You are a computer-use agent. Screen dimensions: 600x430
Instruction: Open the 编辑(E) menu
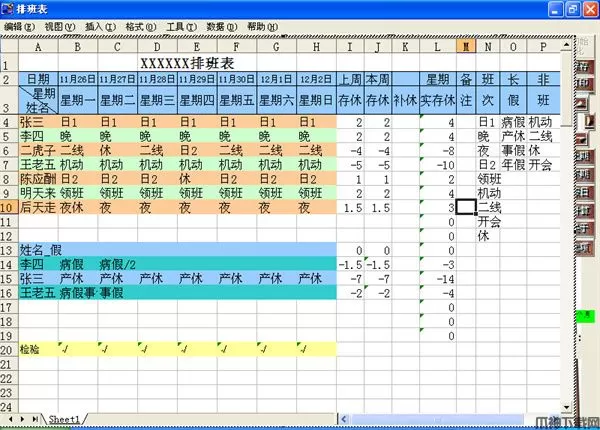click(x=20, y=27)
